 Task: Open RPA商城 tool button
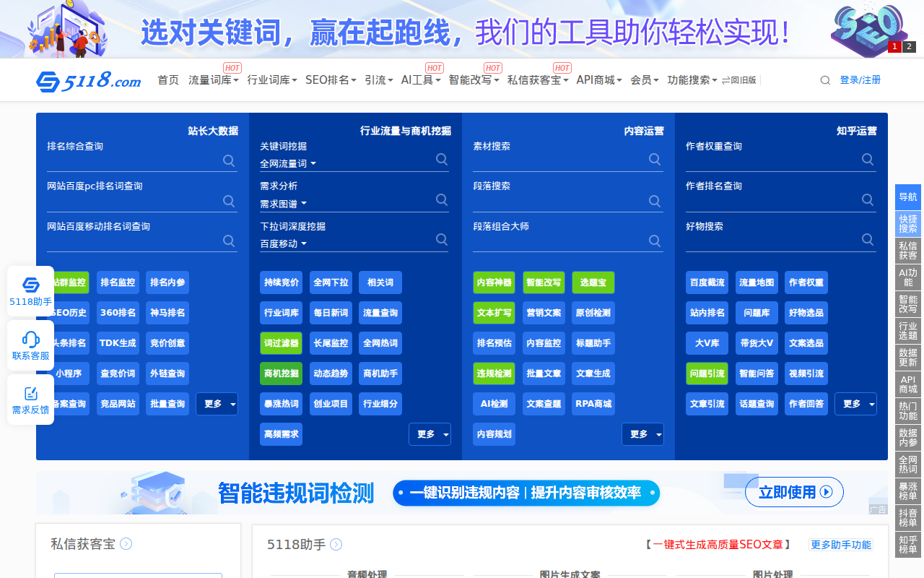[x=593, y=404]
